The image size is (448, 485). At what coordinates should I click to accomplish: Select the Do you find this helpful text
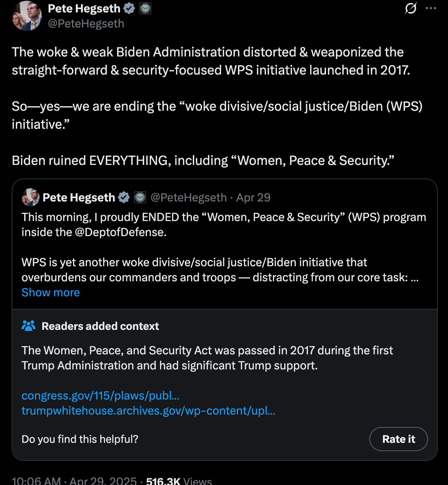pyautogui.click(x=79, y=439)
